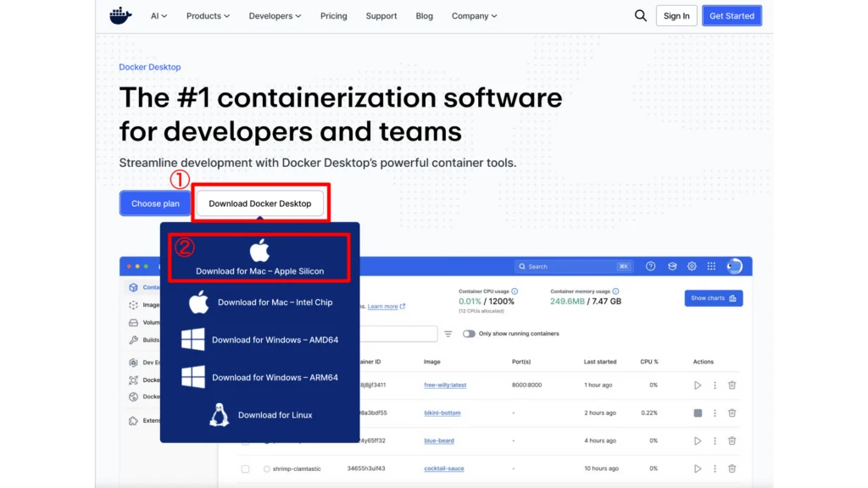The width and height of the screenshot is (868, 488).
Task: Stop the bikini-bottom container
Action: (698, 413)
